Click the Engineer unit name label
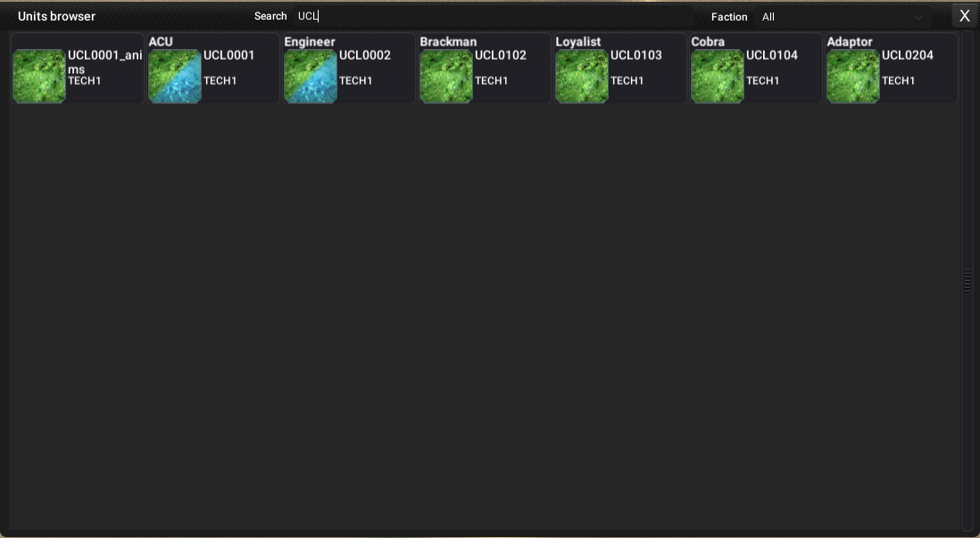Image resolution: width=980 pixels, height=538 pixels. tap(310, 42)
